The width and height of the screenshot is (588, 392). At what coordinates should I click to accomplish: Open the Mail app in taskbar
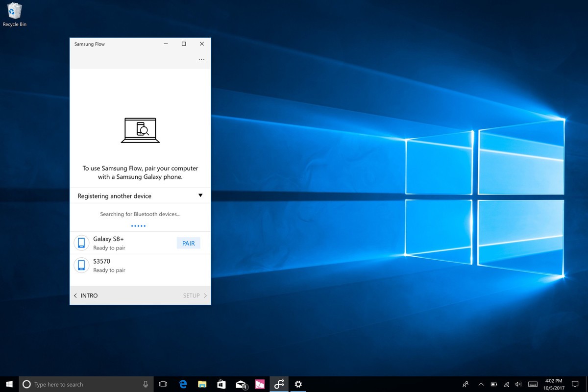[241, 384]
